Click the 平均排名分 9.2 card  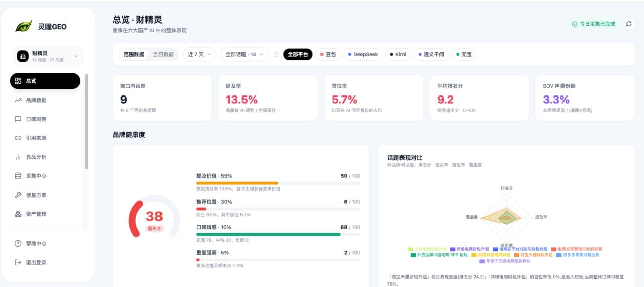coord(479,98)
